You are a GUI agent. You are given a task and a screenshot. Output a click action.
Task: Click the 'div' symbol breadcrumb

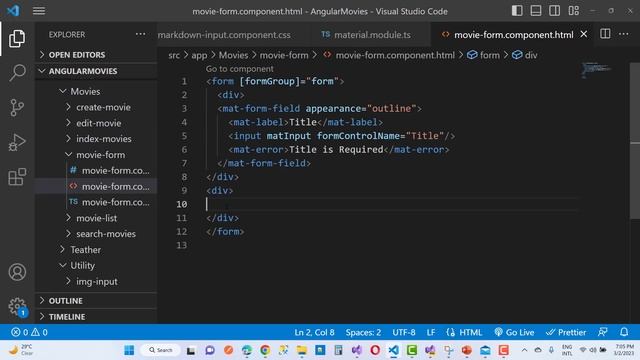point(524,55)
